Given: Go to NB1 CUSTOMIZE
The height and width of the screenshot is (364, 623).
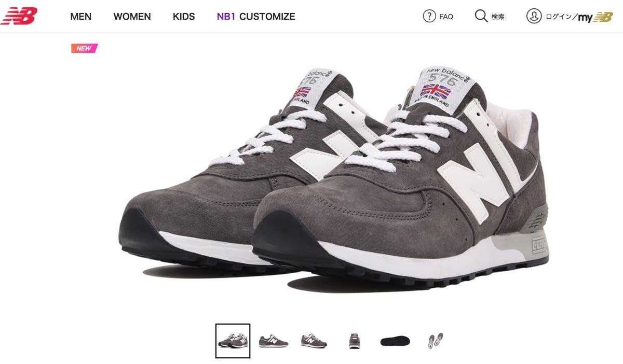Looking at the screenshot, I should point(256,17).
